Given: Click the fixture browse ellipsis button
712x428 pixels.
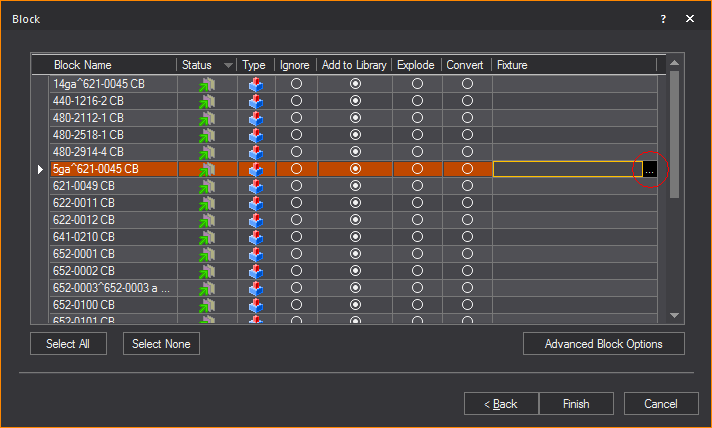Looking at the screenshot, I should [650, 170].
